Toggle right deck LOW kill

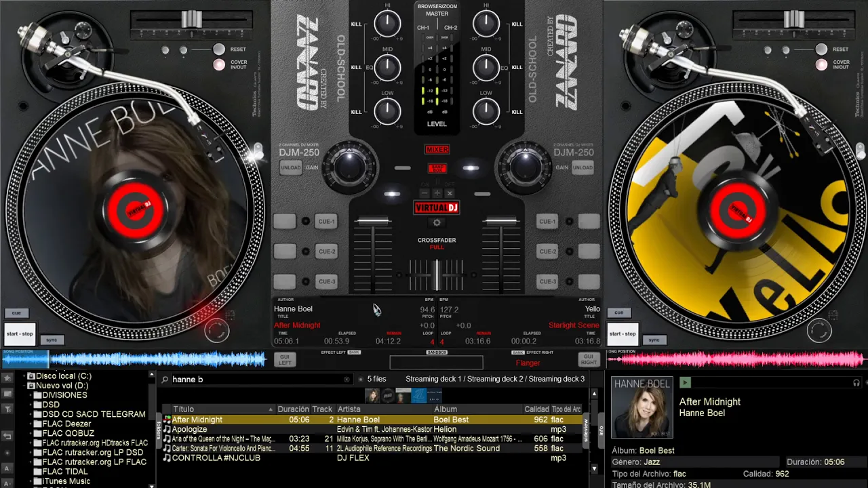click(517, 112)
